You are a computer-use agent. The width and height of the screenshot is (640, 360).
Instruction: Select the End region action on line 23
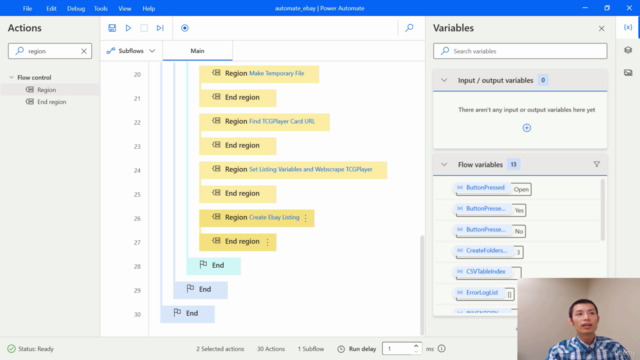238,146
